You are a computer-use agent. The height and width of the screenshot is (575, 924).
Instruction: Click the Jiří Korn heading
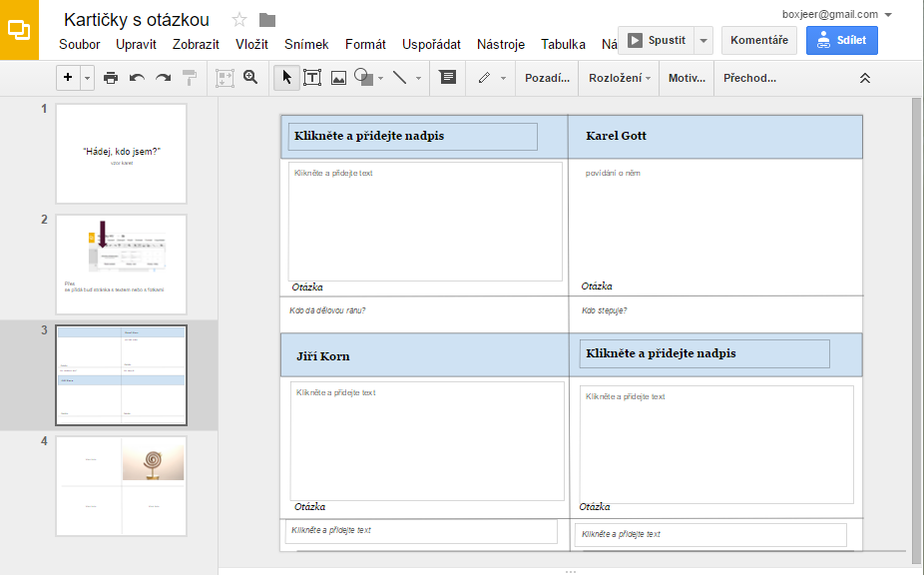pyautogui.click(x=323, y=356)
